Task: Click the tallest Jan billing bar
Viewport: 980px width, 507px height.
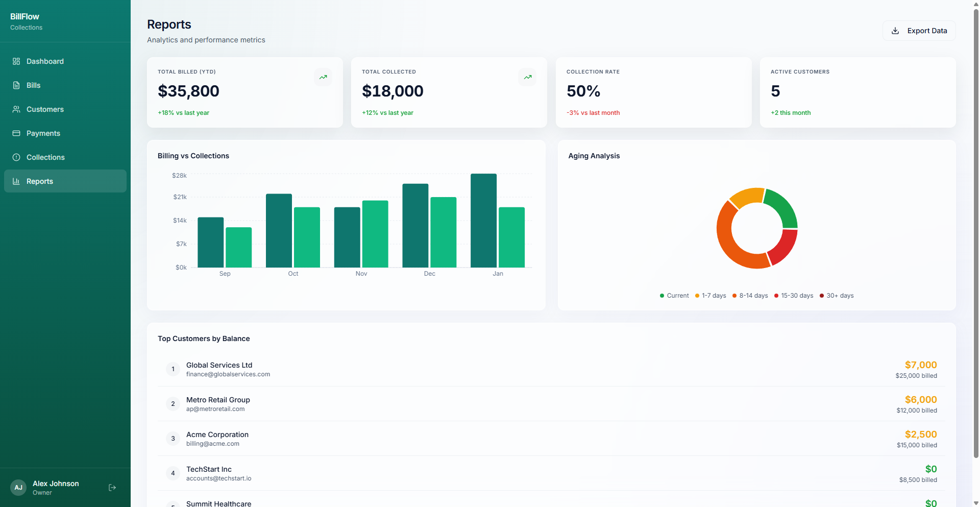Action: 483,221
